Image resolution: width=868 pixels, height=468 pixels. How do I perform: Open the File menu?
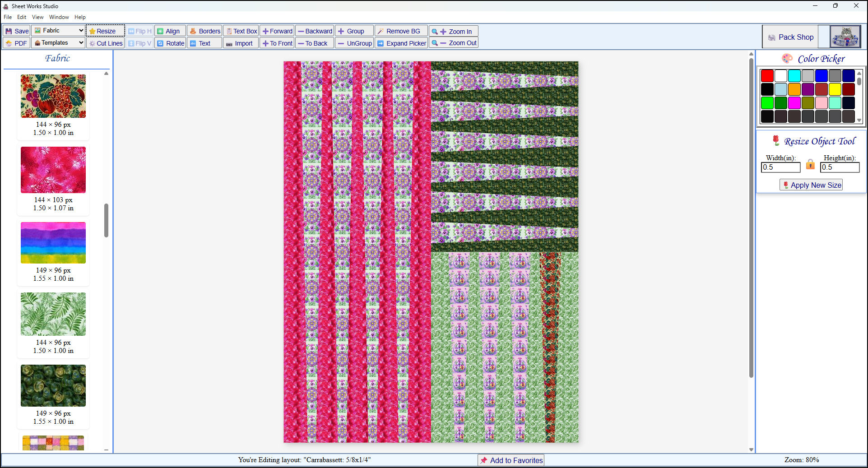click(7, 17)
